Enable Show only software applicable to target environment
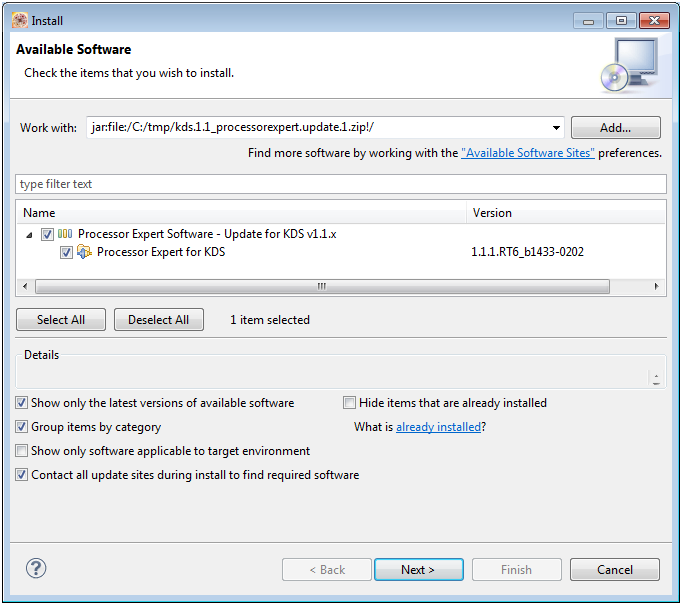The width and height of the screenshot is (682, 605). pyautogui.click(x=21, y=451)
